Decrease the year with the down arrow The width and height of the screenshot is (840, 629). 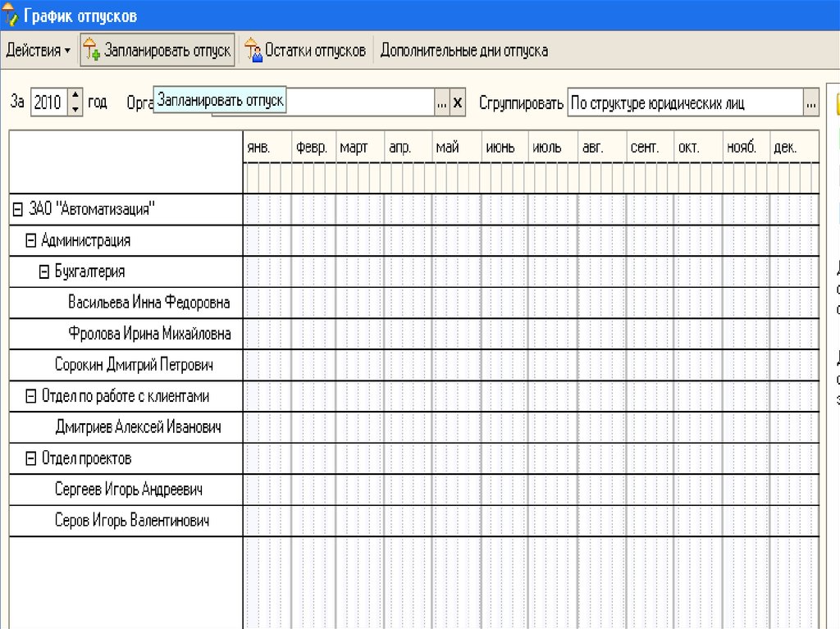click(75, 109)
